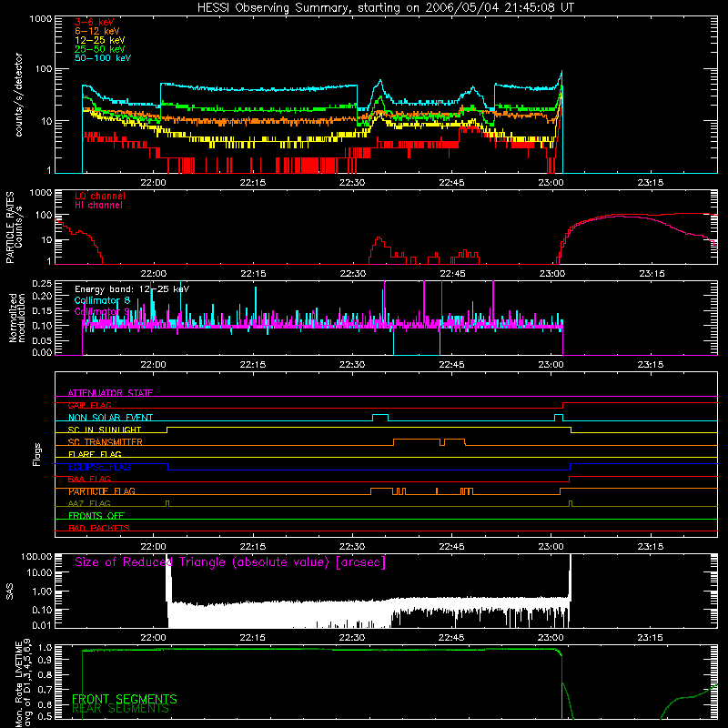Click the SAA FLAG label

(89, 479)
